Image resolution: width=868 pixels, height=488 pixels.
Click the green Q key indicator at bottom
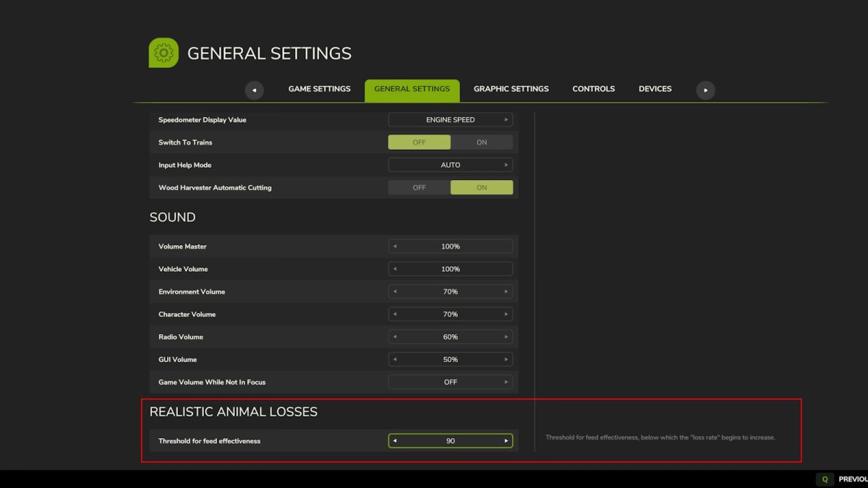(825, 479)
